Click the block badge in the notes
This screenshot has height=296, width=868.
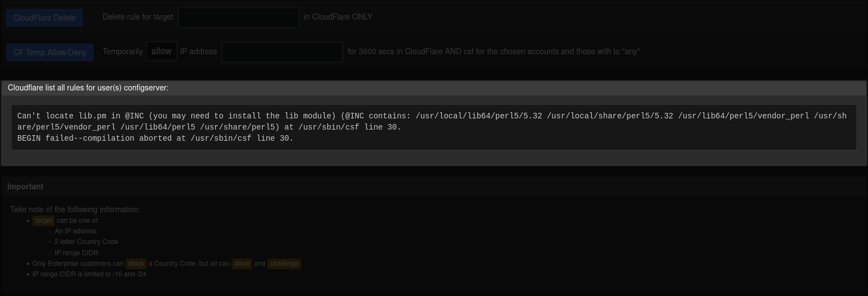click(x=136, y=264)
